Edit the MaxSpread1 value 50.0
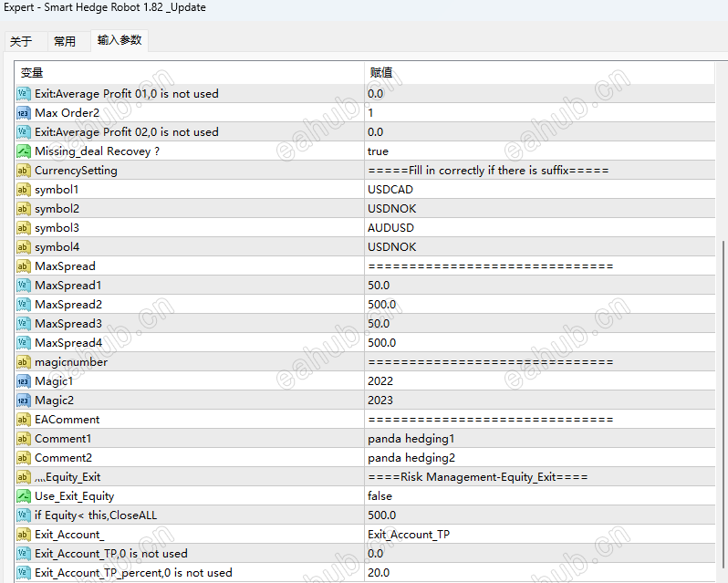Image resolution: width=728 pixels, height=583 pixels. (x=379, y=285)
